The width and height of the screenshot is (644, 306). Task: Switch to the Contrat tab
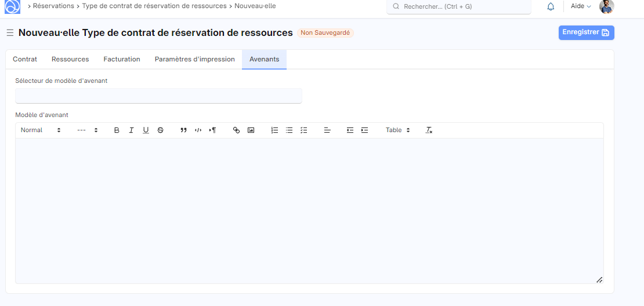point(25,59)
